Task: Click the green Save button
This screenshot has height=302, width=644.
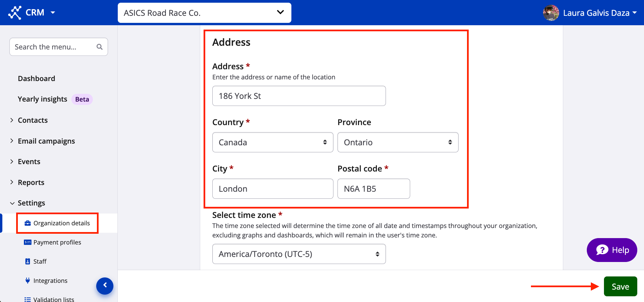Action: [620, 287]
